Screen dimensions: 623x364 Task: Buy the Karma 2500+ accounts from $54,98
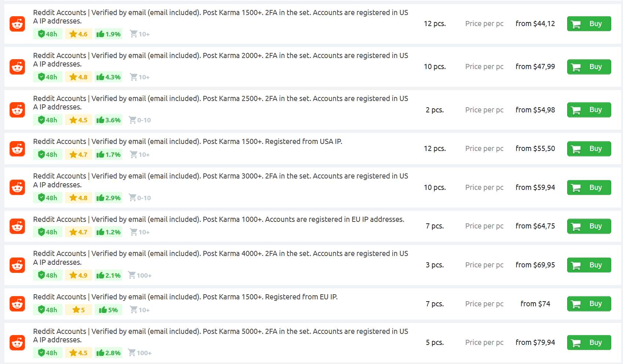[x=589, y=110]
